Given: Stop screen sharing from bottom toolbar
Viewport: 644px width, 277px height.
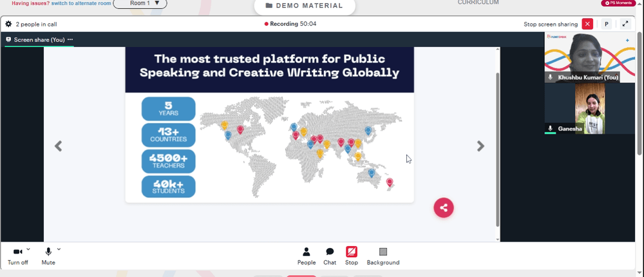Looking at the screenshot, I should pos(352,256).
